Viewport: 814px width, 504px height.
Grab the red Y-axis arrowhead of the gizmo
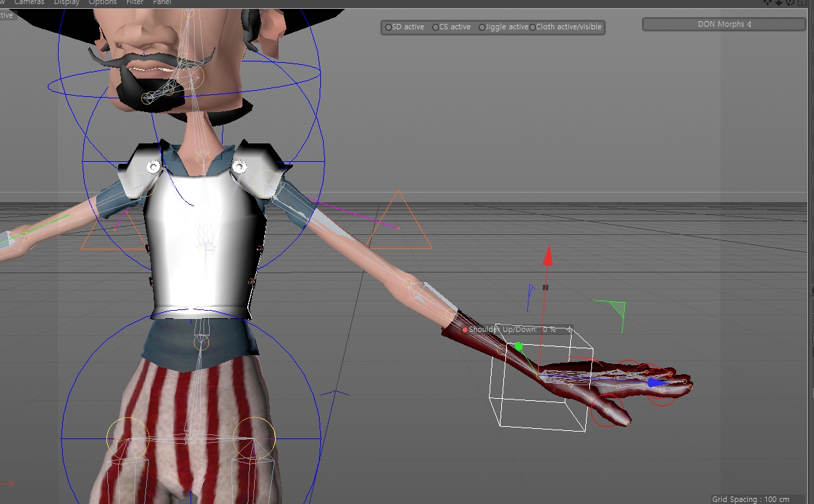click(548, 256)
